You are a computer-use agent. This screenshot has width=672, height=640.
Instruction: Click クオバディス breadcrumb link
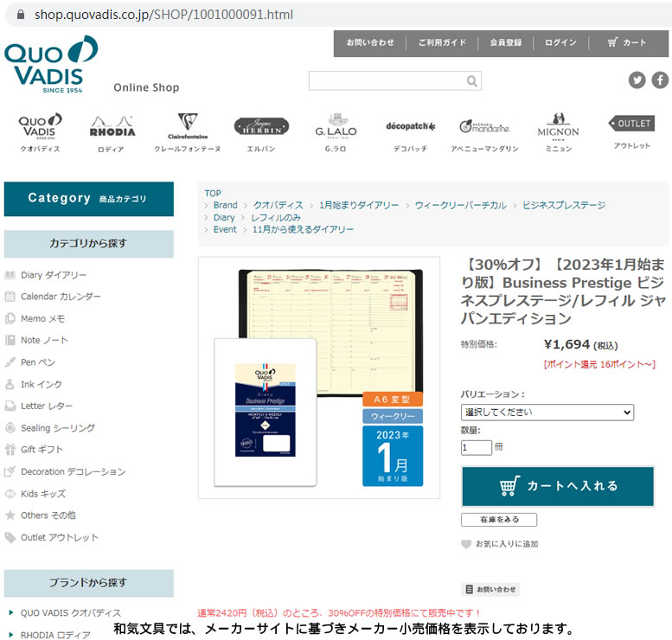[x=278, y=205]
